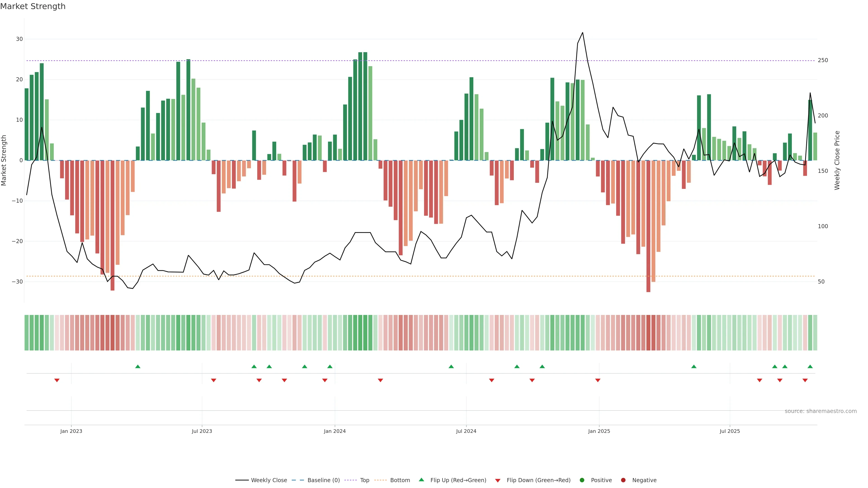Screen dimensions: 868x488
Task: Click the last green flip-up marker on right
Action: [810, 366]
